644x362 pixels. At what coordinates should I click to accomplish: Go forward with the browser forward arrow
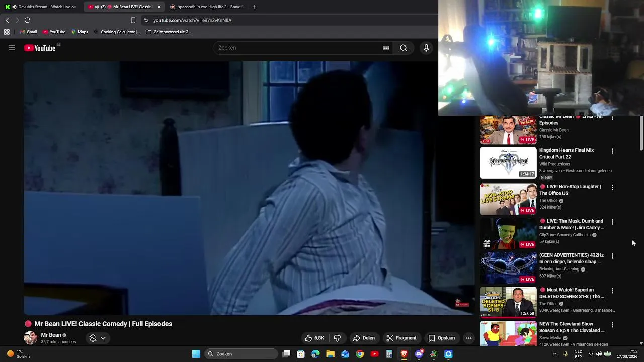(x=17, y=20)
